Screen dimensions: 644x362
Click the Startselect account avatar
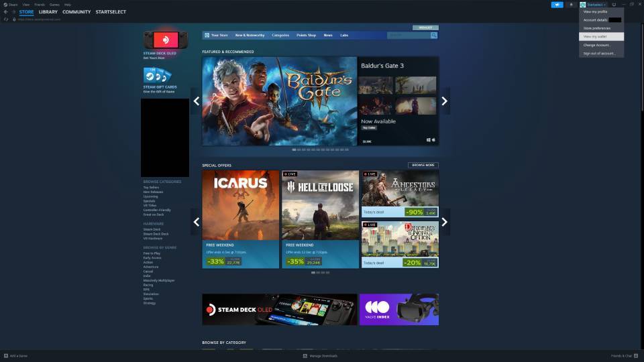pos(582,5)
